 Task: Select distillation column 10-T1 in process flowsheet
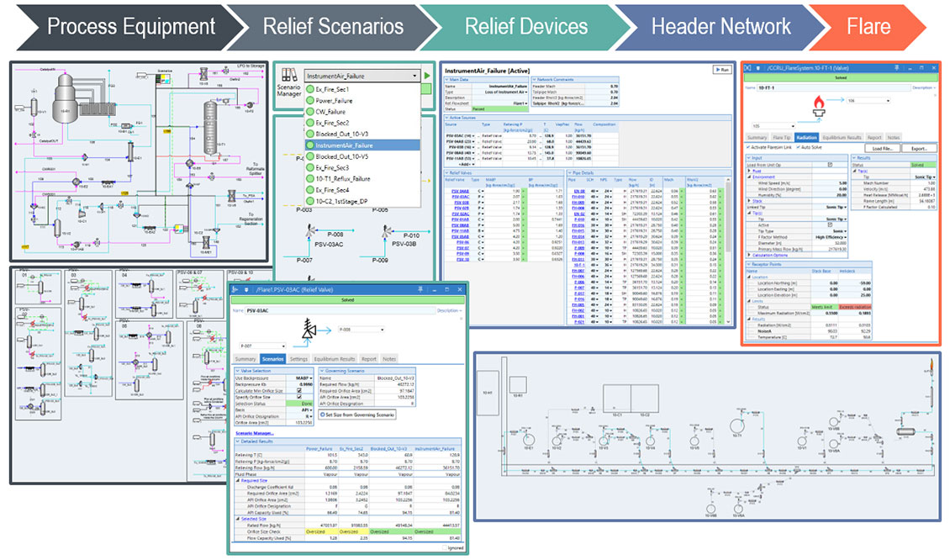210,127
